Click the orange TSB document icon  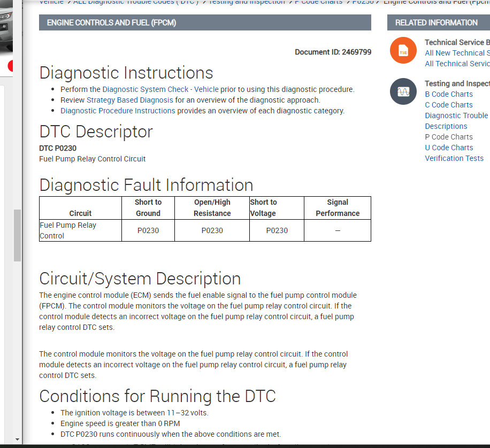coord(403,50)
